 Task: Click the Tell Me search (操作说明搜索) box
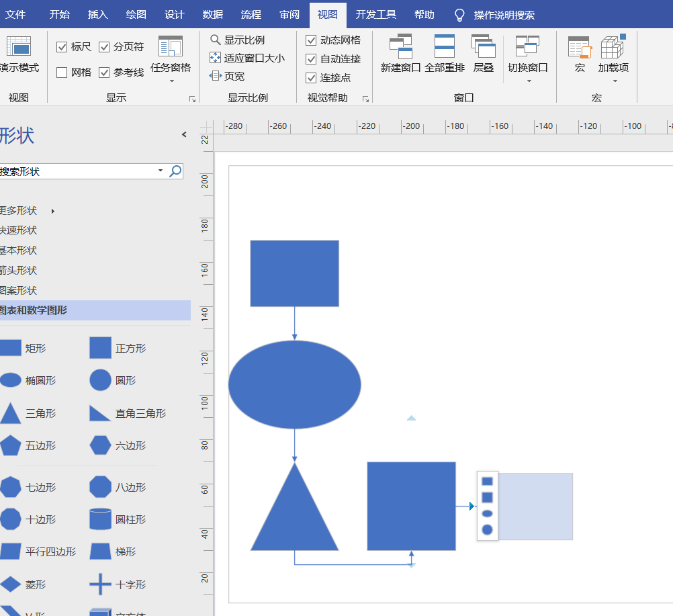(504, 15)
